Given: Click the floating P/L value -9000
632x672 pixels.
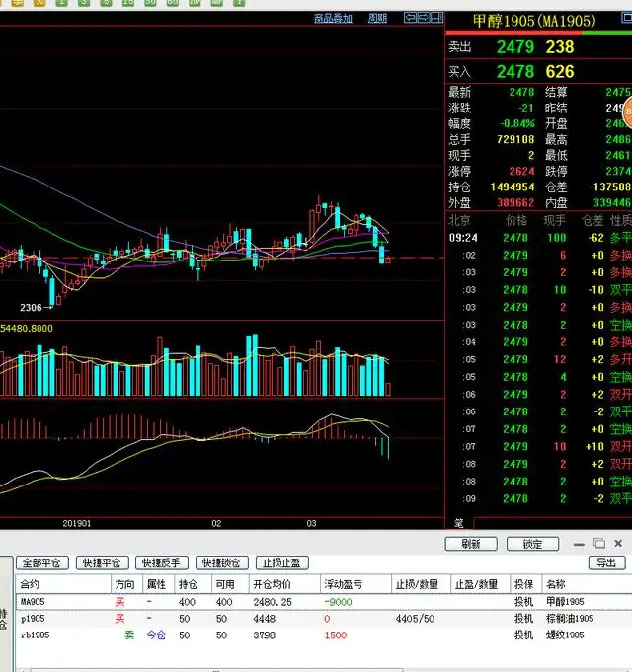Looking at the screenshot, I should [339, 602].
